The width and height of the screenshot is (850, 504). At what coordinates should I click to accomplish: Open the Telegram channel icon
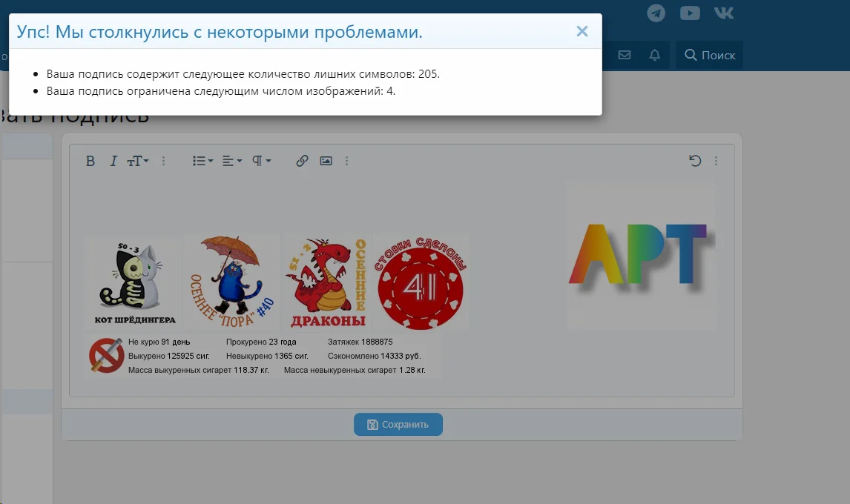tap(656, 13)
